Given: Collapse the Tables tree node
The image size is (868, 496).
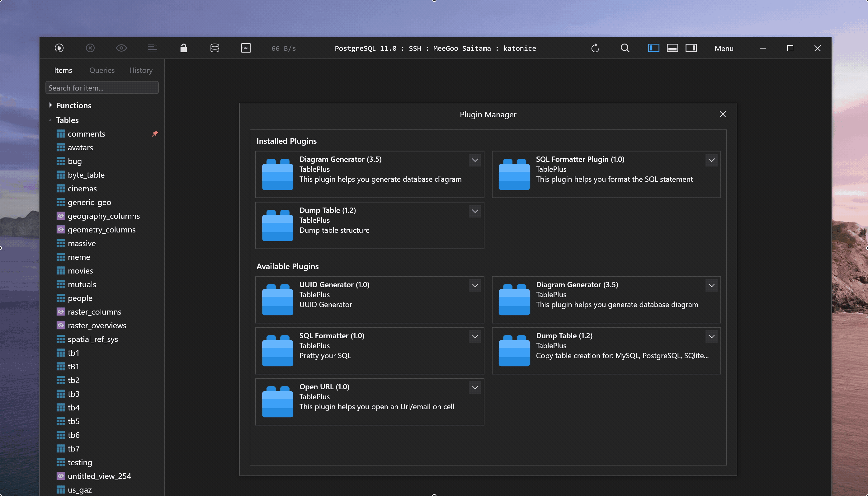Looking at the screenshot, I should pos(50,120).
